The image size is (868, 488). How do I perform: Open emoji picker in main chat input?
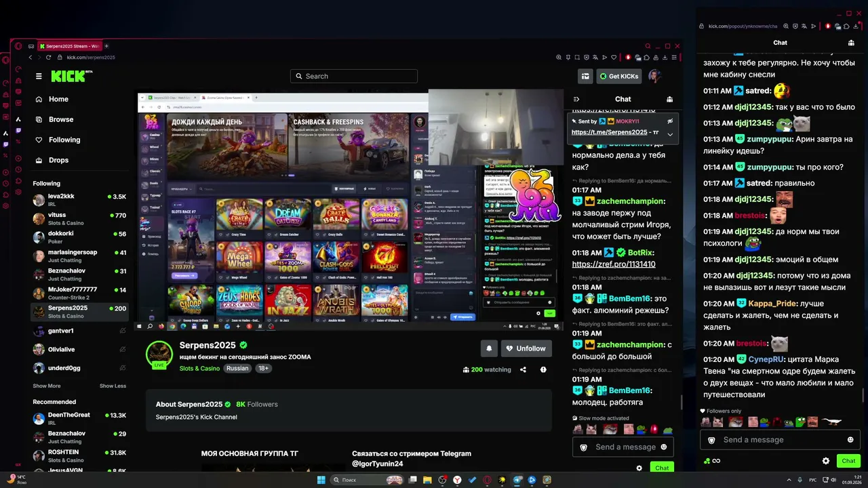(x=663, y=447)
